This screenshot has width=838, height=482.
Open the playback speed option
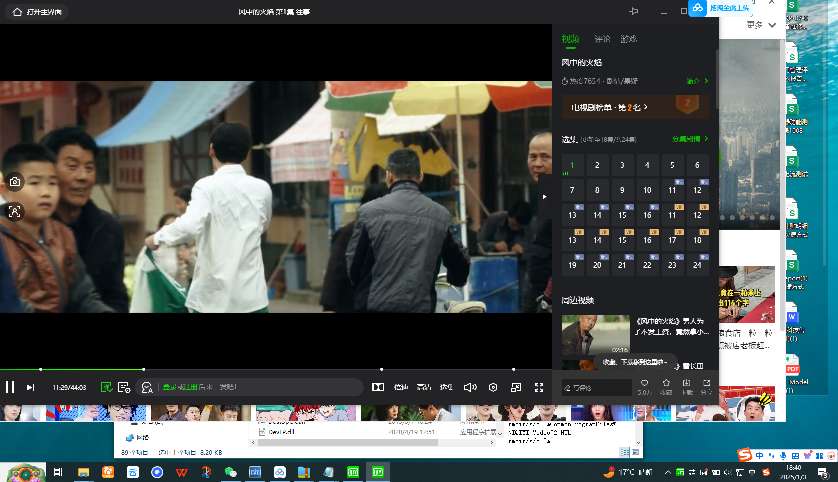click(401, 387)
